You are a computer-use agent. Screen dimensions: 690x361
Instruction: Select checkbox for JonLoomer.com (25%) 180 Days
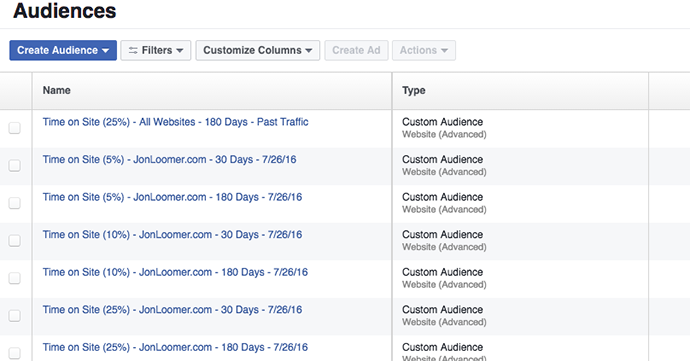(x=15, y=353)
